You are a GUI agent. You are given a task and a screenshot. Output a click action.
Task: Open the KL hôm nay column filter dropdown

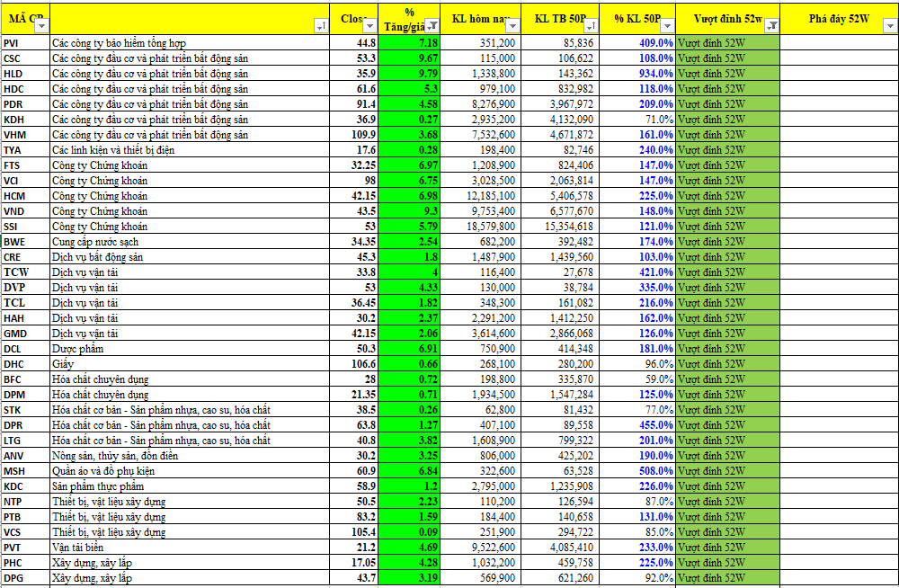[512, 27]
